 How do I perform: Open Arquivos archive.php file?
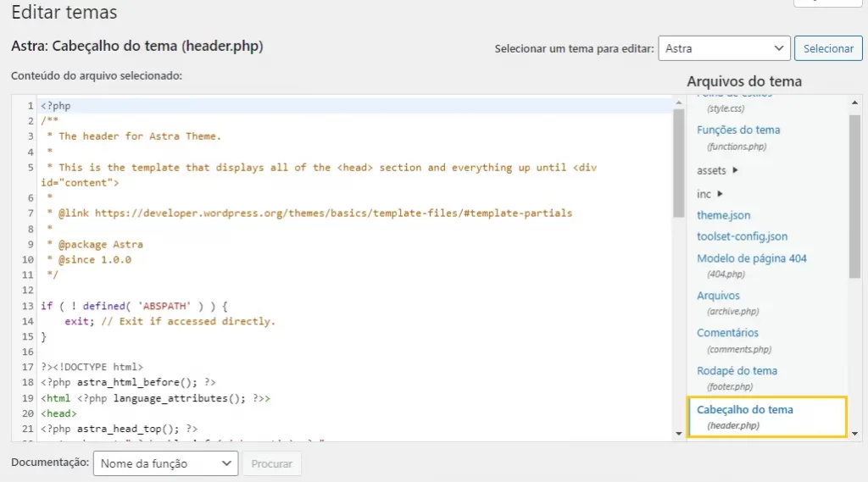click(x=718, y=296)
